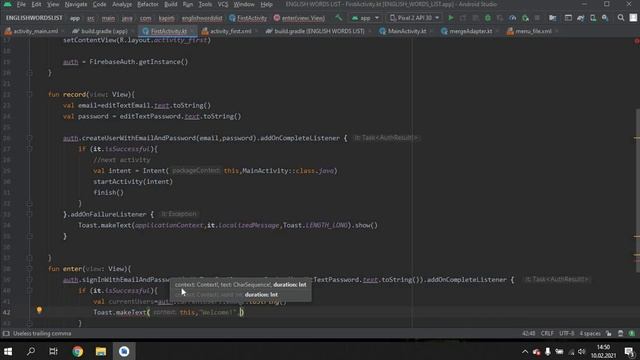640x360 pixels.
Task: Open the SDK Manager icon
Action: click(x=605, y=18)
